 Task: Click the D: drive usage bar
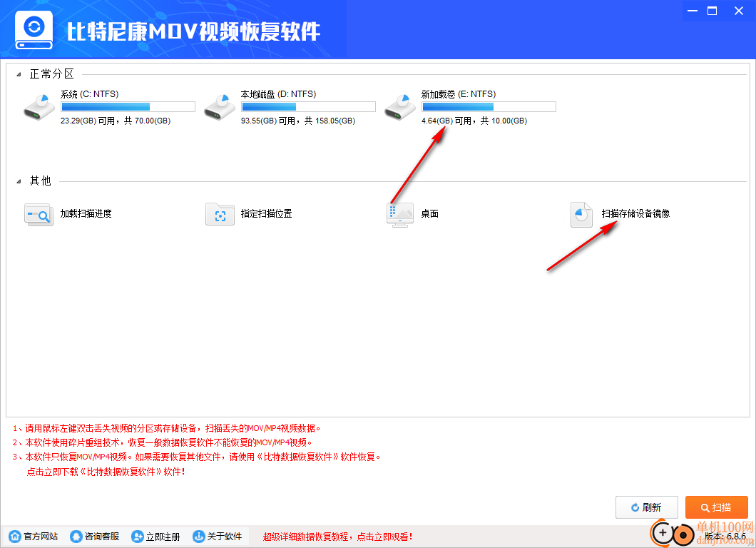(308, 106)
